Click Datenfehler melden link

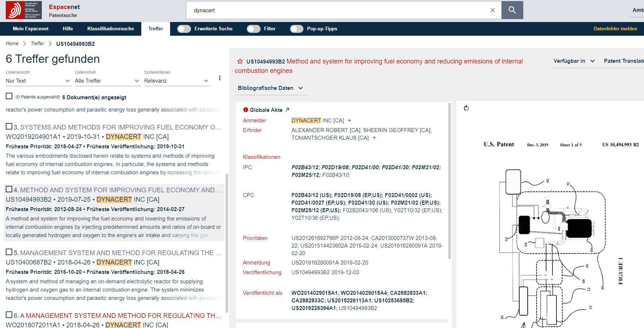click(x=615, y=29)
